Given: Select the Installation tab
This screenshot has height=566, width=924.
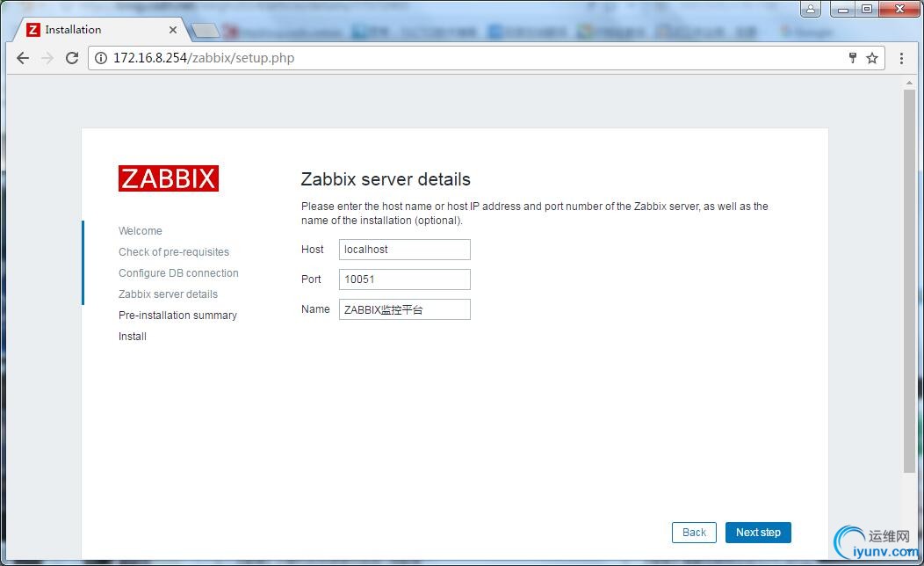Looking at the screenshot, I should pos(100,30).
